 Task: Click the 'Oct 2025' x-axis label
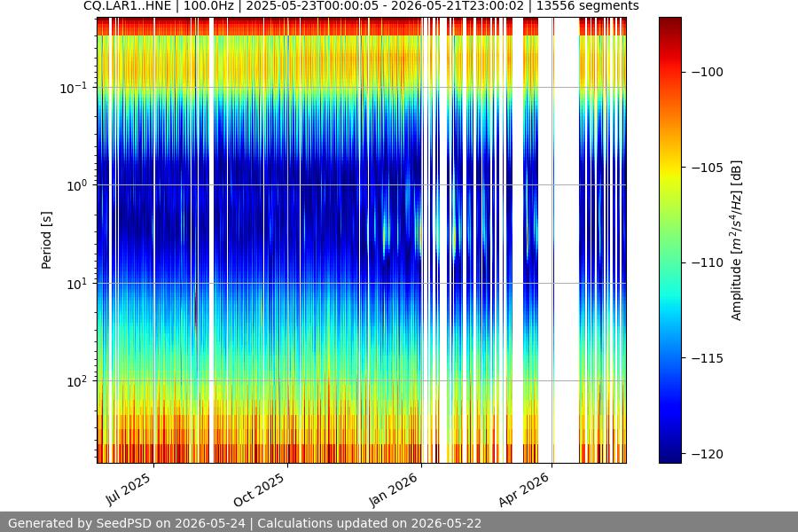point(259,489)
